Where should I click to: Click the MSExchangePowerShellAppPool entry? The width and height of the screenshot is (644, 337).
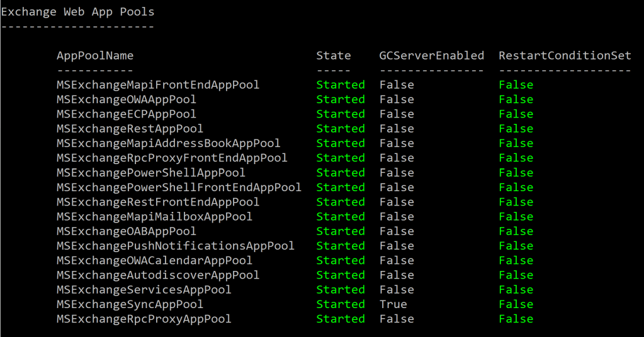(x=151, y=173)
